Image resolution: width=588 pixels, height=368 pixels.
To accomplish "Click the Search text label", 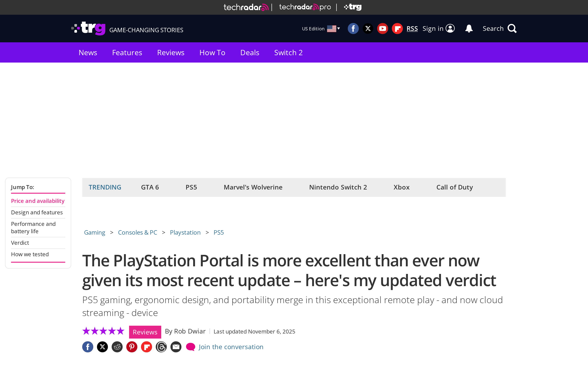I will (x=493, y=29).
